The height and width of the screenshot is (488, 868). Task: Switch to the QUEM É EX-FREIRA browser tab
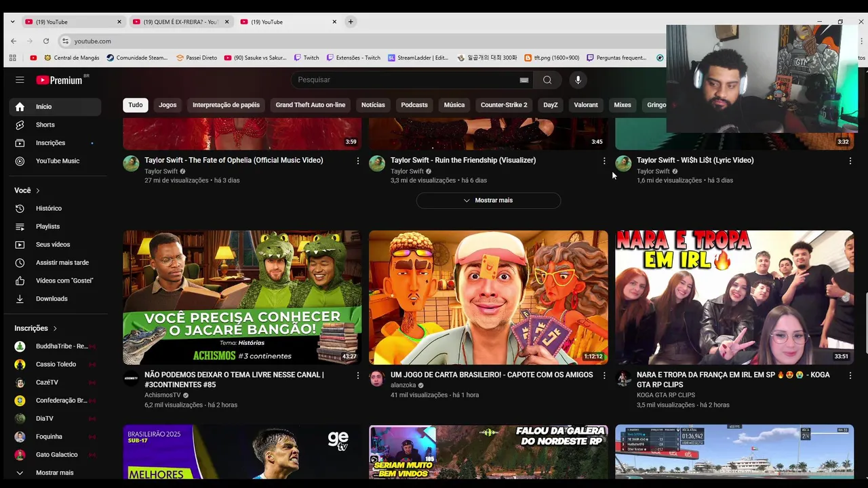pyautogui.click(x=180, y=22)
